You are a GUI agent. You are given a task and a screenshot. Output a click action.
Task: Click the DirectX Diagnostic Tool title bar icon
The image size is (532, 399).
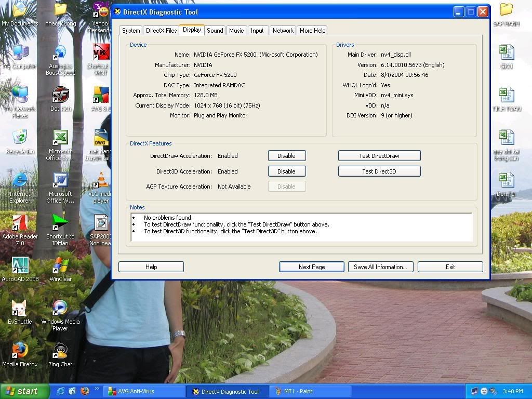coord(117,12)
